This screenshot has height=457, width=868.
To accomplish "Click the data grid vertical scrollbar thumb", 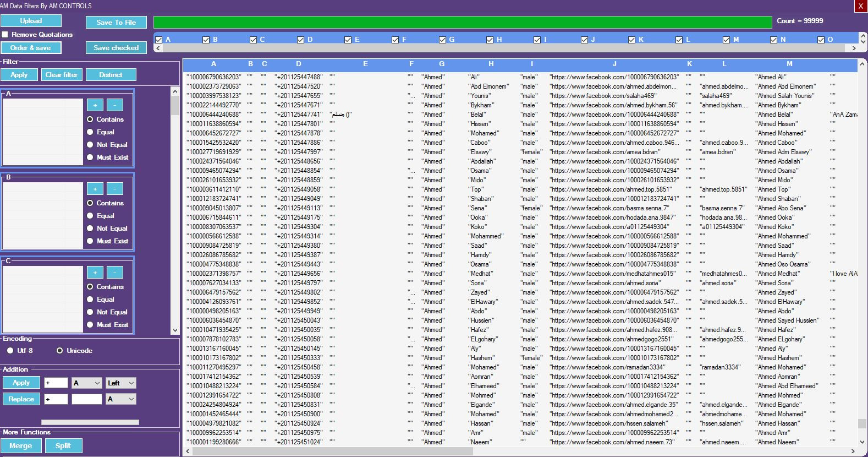I will click(x=862, y=424).
